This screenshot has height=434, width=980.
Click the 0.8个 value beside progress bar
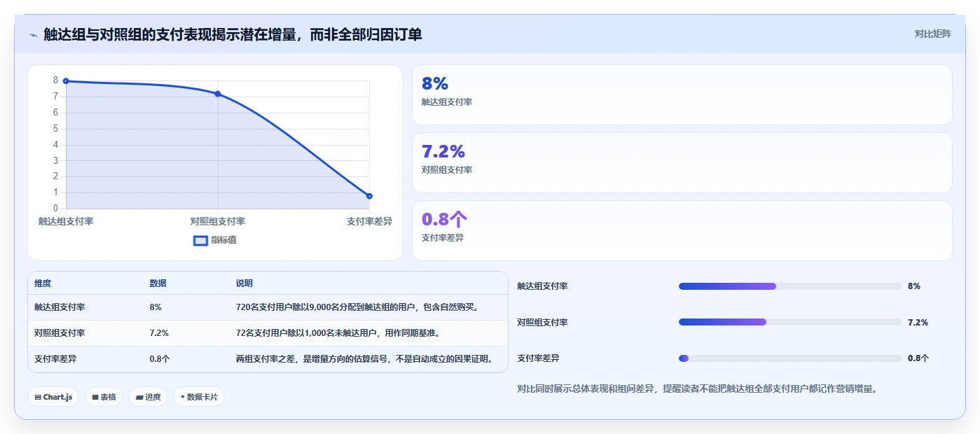click(x=918, y=358)
